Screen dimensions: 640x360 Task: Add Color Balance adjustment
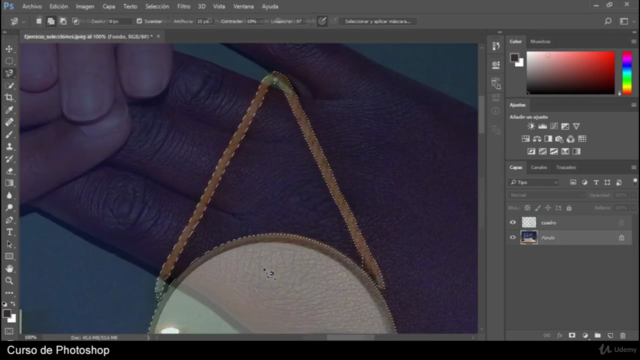point(537,139)
